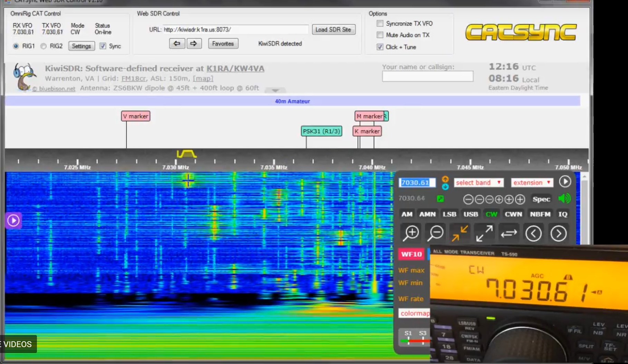The width and height of the screenshot is (628, 364).
Task: Open the [map] link
Action: (203, 79)
